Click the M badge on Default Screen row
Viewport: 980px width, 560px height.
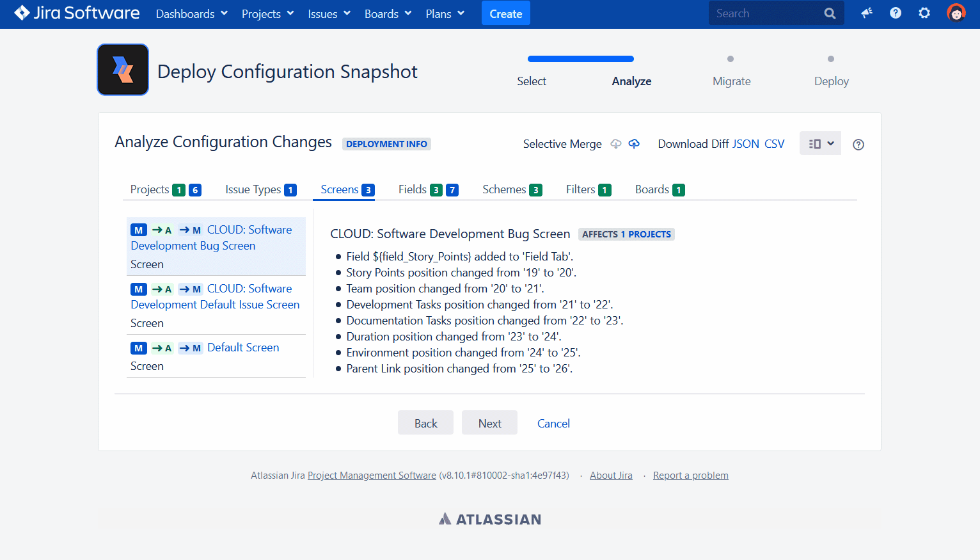[x=139, y=348]
